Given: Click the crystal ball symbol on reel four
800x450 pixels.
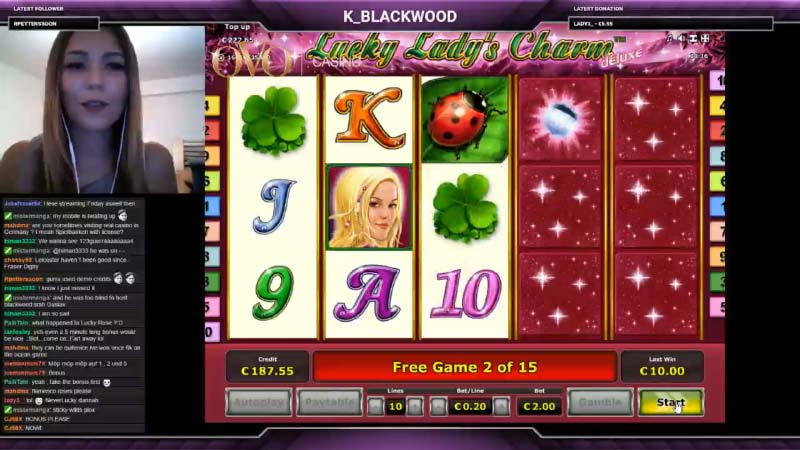Looking at the screenshot, I should click(560, 119).
